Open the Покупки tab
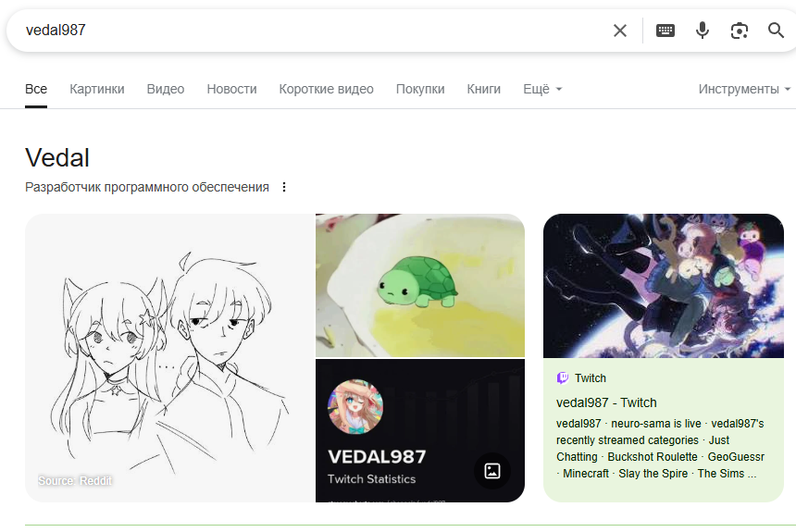The width and height of the screenshot is (796, 532). pyautogui.click(x=420, y=90)
